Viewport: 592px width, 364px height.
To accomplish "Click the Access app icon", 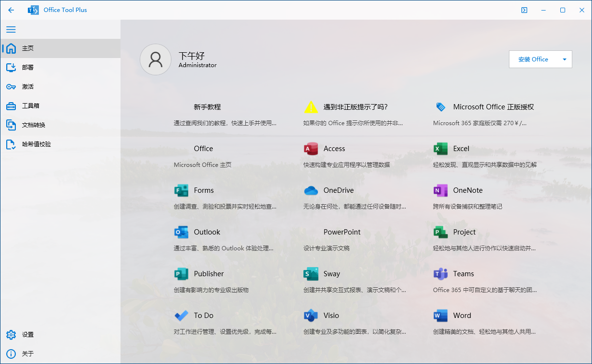I will point(311,149).
